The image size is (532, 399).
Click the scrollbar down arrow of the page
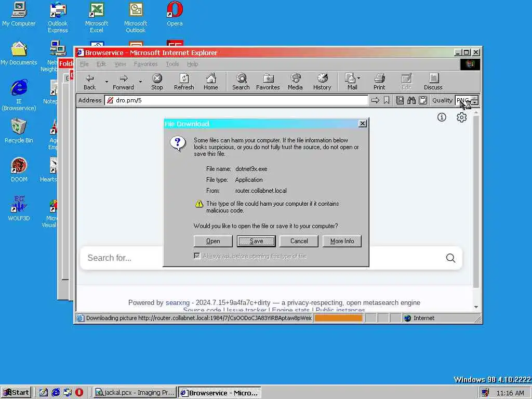point(476,307)
